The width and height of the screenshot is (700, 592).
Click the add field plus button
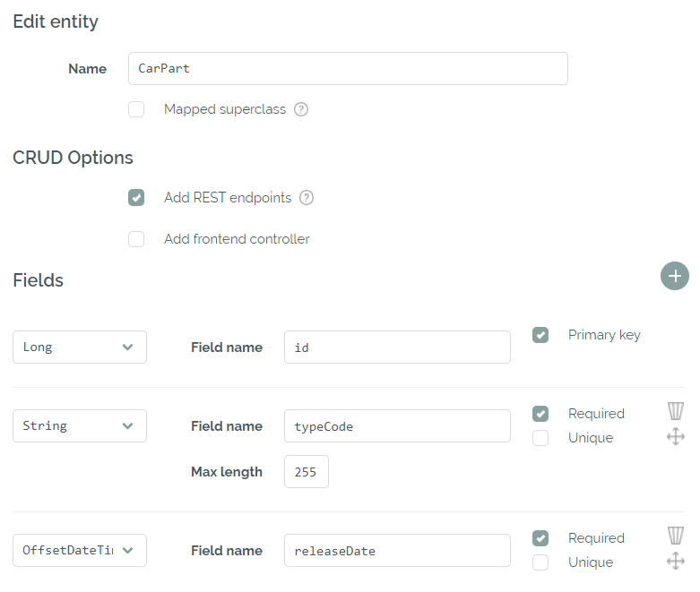[x=675, y=276]
